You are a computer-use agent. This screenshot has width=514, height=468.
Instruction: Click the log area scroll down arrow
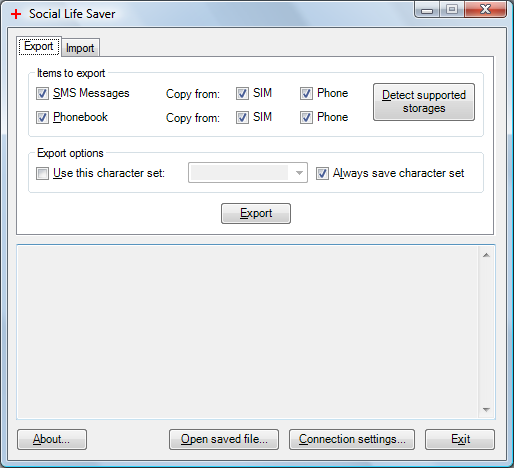[x=486, y=409]
